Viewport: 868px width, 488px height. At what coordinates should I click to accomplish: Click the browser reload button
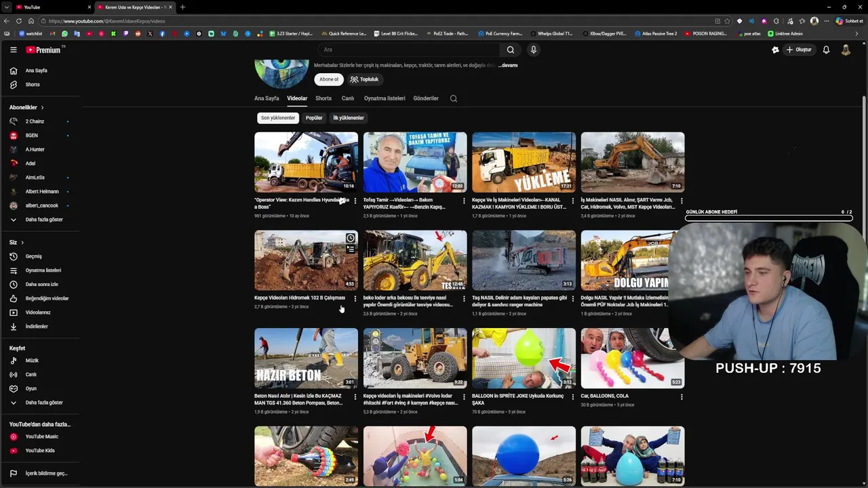coord(19,21)
